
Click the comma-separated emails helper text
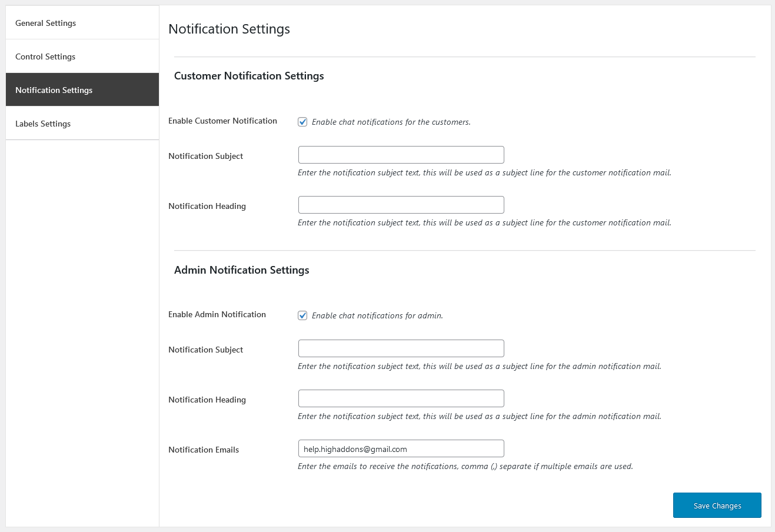point(463,466)
